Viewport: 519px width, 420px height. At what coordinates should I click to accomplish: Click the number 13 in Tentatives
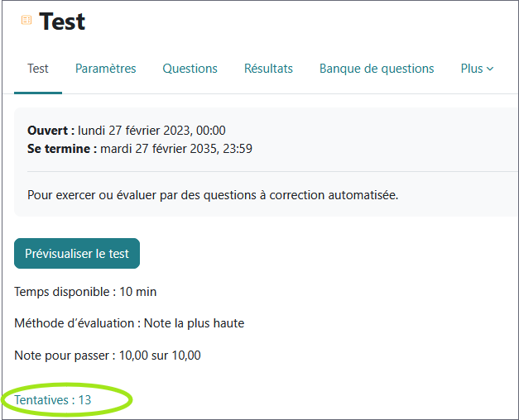coord(84,399)
